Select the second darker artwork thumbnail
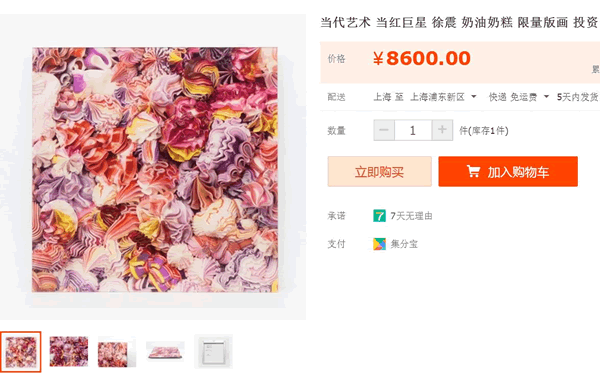This screenshot has width=600, height=381. (69, 352)
